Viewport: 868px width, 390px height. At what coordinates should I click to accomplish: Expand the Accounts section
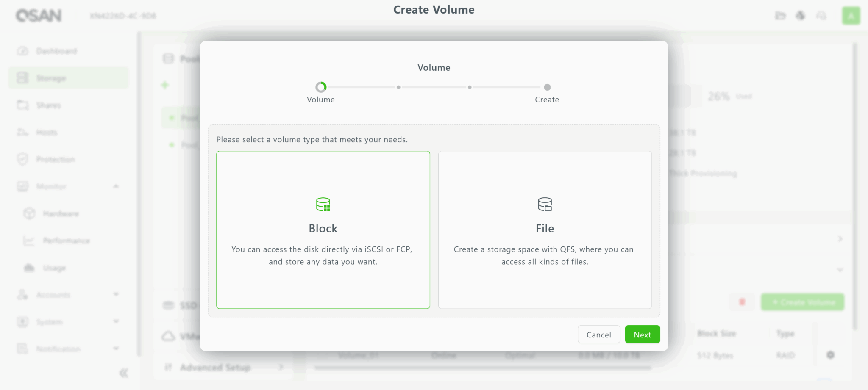[116, 294]
